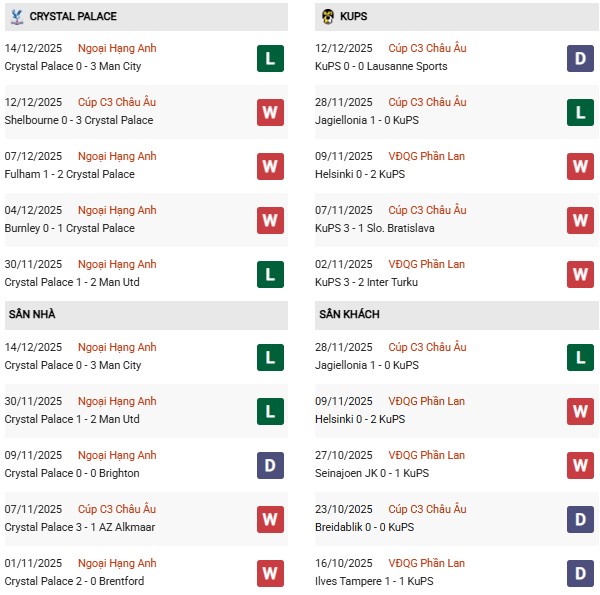The height and width of the screenshot is (595, 600).
Task: Click D badge for KuPS vs Lausanne Sports
Action: tap(581, 58)
